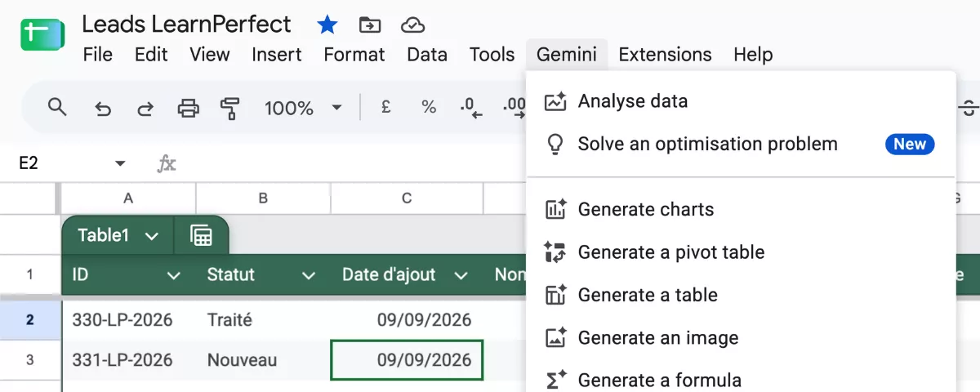This screenshot has height=392, width=980.
Task: Click the Google Sheets home logo
Action: tap(42, 34)
